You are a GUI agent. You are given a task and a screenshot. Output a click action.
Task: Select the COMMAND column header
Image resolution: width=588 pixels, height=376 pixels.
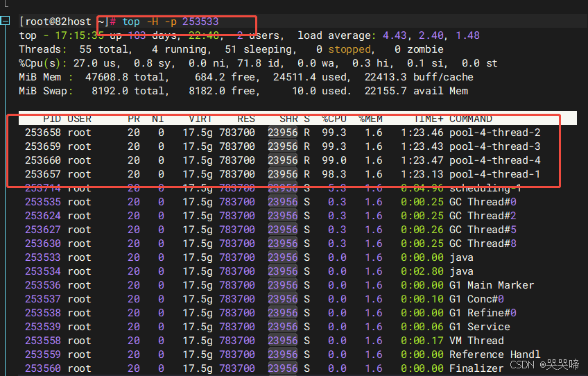tap(471, 119)
